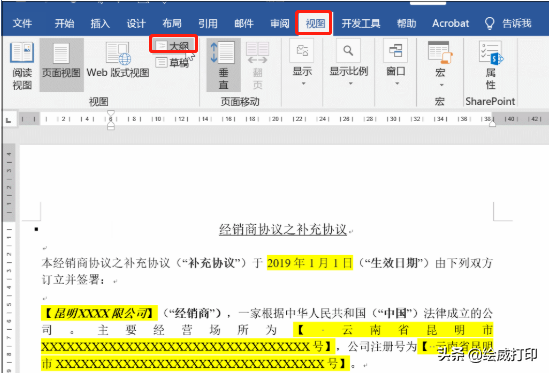This screenshot has height=373, width=549.
Task: Switch to the 审阅 ribbon tab
Action: [x=280, y=23]
